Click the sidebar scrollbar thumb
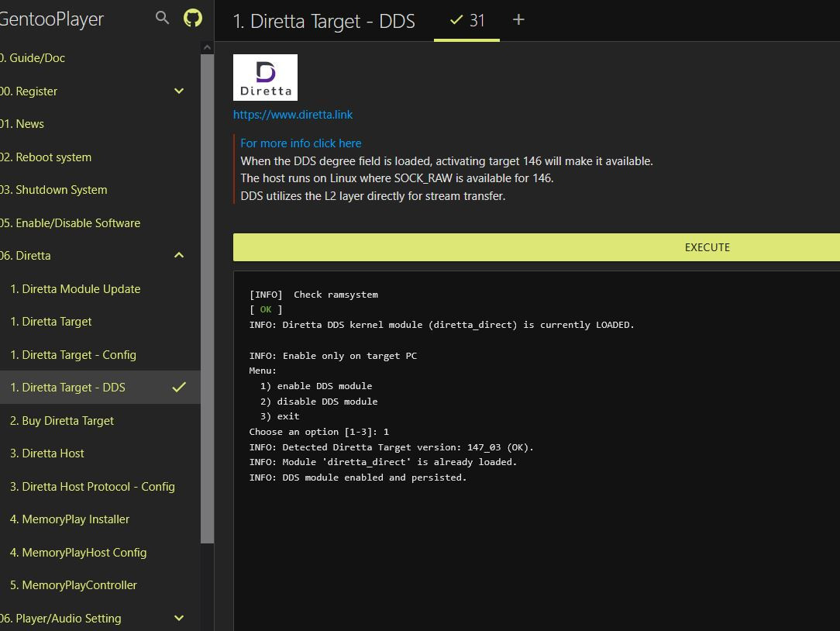 click(x=208, y=298)
